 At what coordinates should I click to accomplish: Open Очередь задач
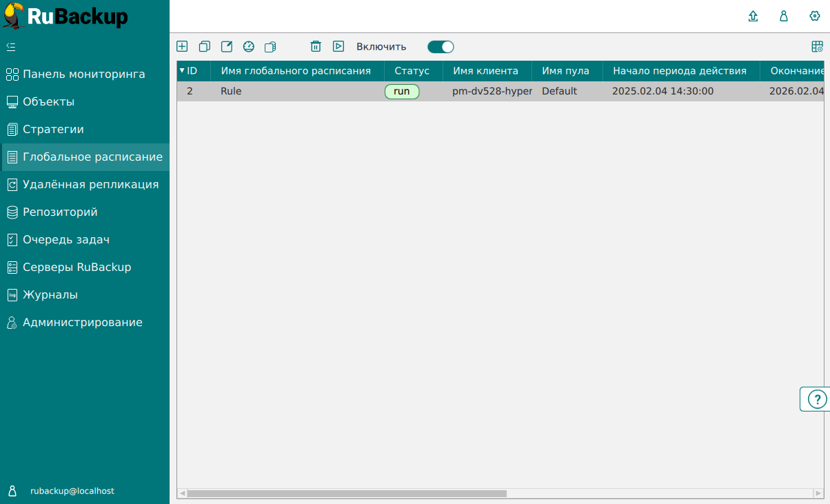pos(85,239)
